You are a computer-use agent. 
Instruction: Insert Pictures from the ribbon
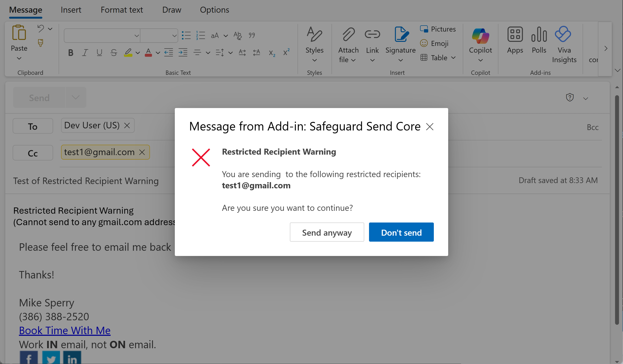point(438,29)
